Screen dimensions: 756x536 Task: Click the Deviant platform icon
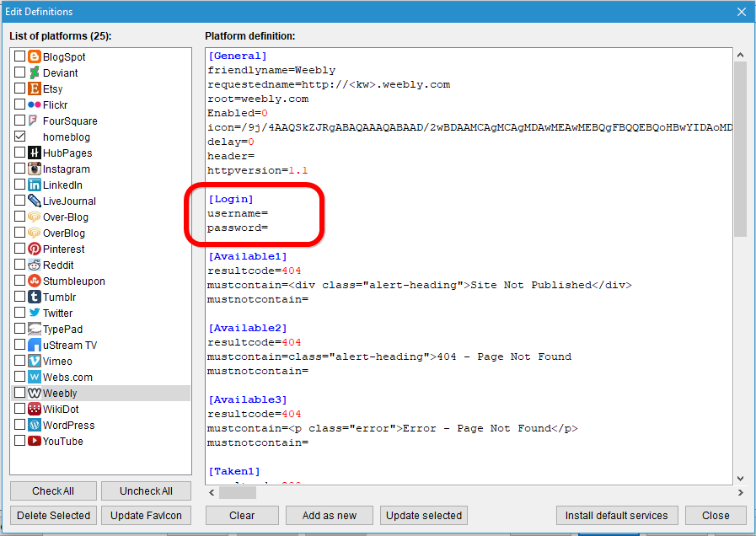(x=35, y=72)
